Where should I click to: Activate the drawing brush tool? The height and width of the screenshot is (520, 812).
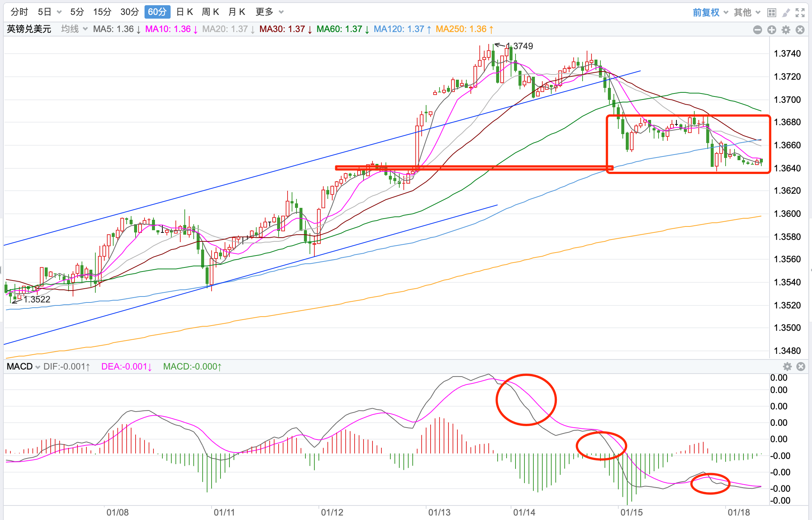[786, 13]
